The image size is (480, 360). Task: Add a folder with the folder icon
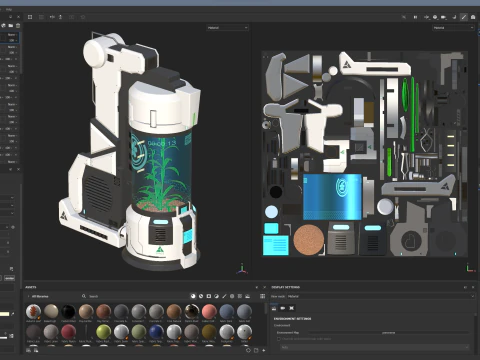point(11,25)
